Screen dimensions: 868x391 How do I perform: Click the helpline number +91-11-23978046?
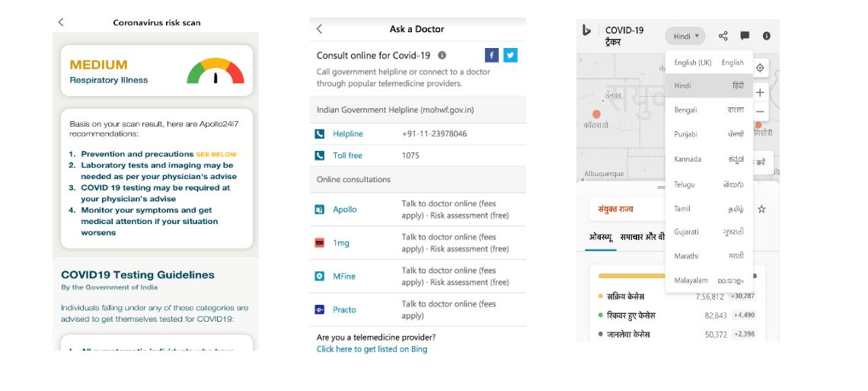(434, 134)
